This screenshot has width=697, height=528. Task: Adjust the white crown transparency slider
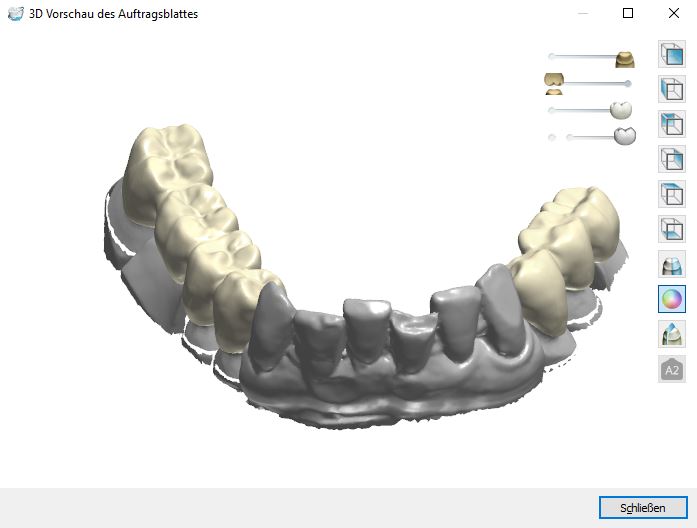tap(590, 110)
